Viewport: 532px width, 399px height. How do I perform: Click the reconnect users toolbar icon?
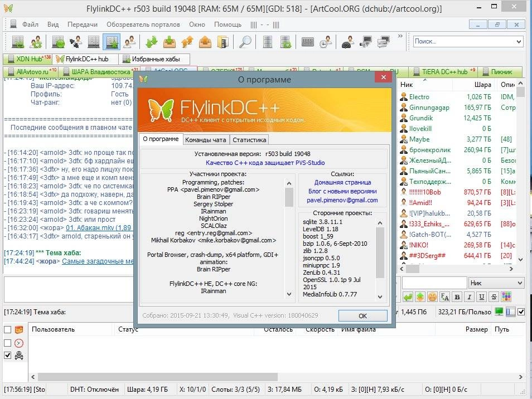click(36, 42)
